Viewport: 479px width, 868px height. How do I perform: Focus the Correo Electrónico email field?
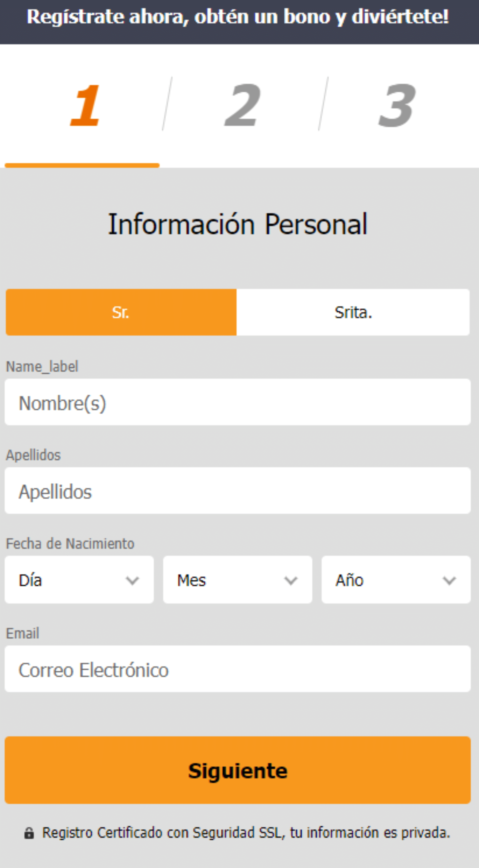coord(237,669)
